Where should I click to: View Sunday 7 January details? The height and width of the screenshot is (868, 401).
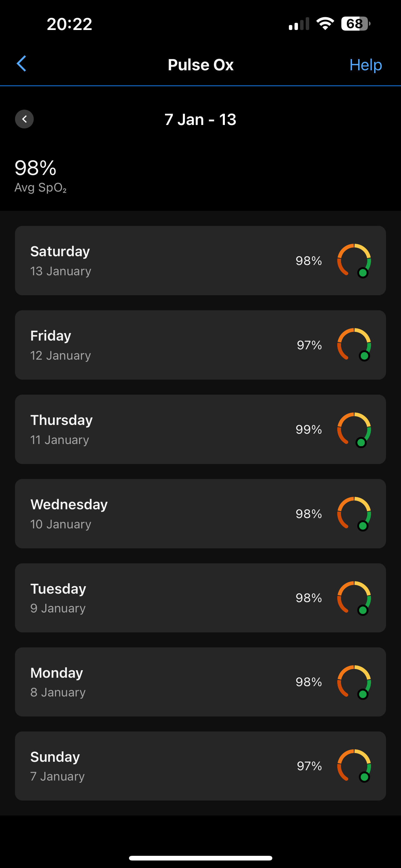point(200,766)
